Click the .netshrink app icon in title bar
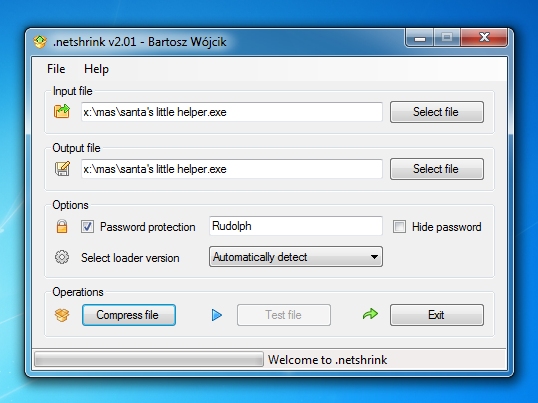Screen dimensions: 538x403 [x=40, y=42]
